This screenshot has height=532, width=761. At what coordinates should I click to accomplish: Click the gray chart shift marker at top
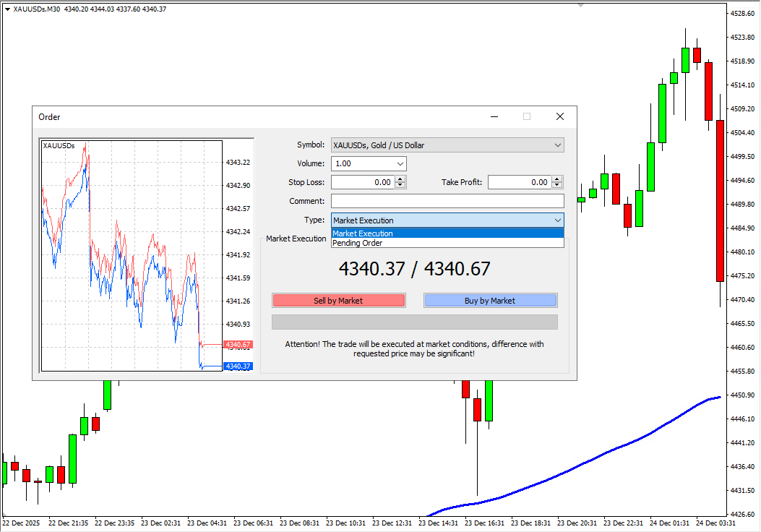click(x=580, y=4)
